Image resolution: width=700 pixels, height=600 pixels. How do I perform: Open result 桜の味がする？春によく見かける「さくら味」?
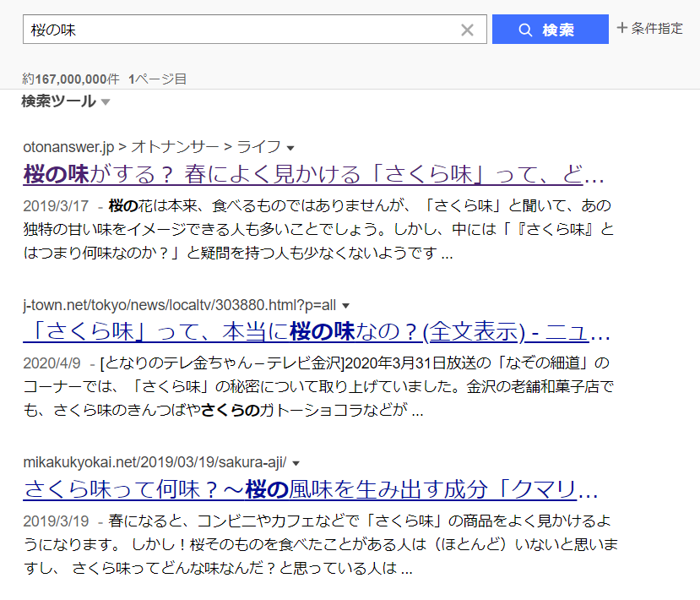(x=313, y=174)
